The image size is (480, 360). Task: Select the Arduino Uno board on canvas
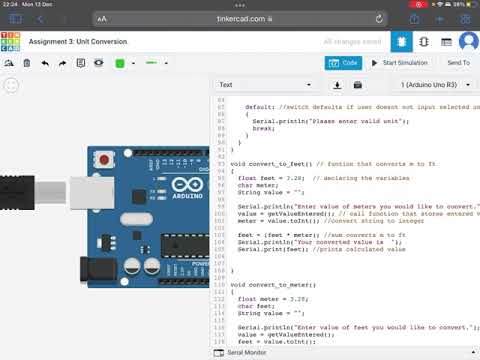[148, 217]
